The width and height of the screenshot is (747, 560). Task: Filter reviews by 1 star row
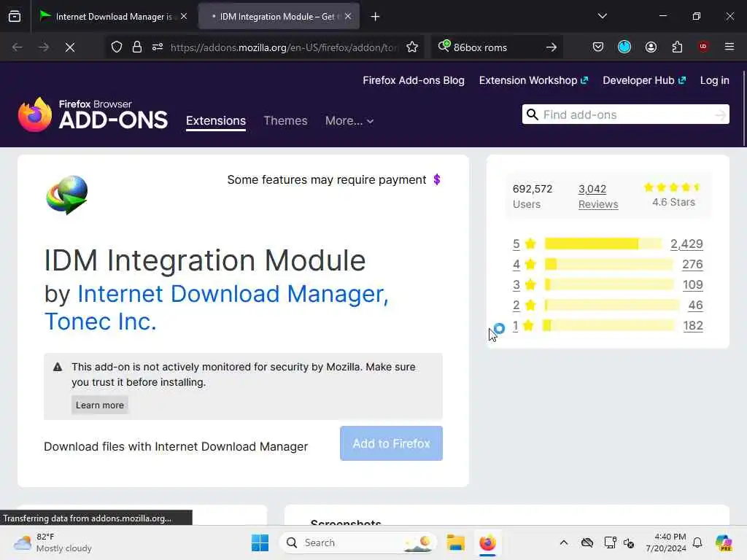(608, 326)
